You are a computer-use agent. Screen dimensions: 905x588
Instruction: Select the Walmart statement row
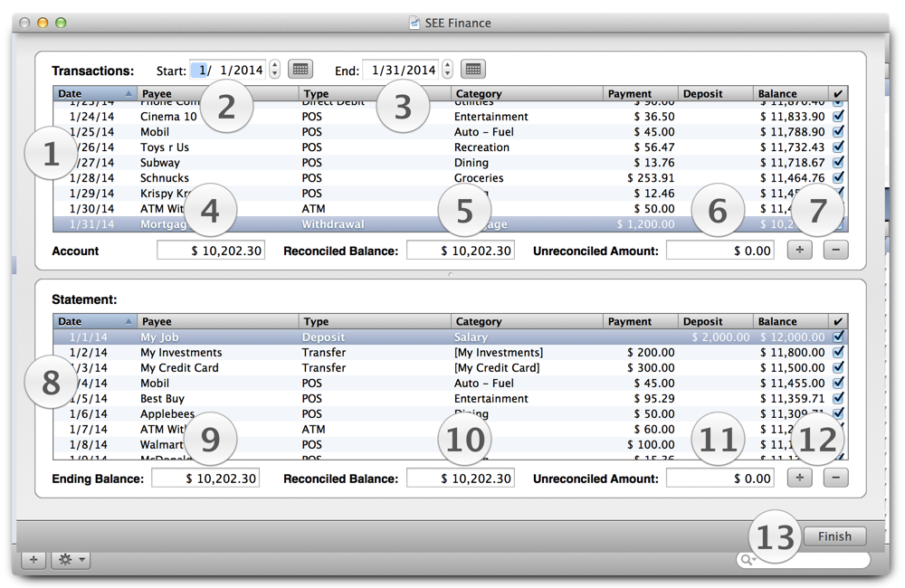[x=450, y=444]
